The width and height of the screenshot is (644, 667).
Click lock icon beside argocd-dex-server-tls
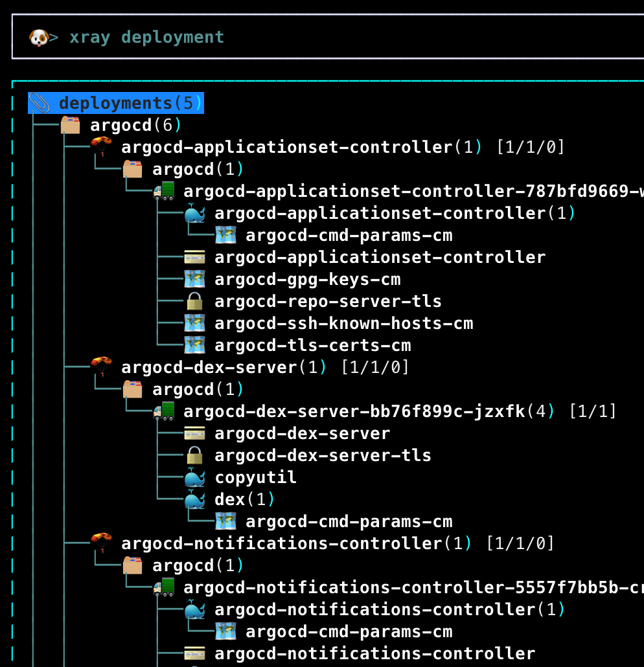[x=194, y=455]
